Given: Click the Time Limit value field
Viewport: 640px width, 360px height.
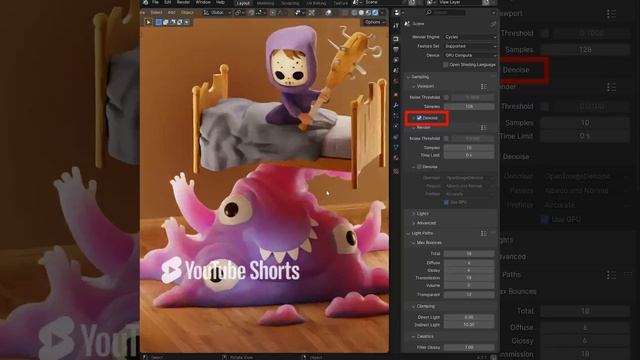Looking at the screenshot, I should (x=469, y=156).
